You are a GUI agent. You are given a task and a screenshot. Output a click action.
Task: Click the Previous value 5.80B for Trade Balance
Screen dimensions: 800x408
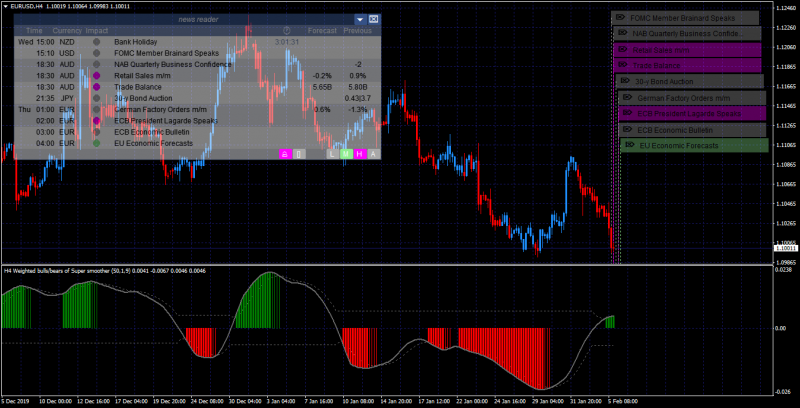point(357,87)
